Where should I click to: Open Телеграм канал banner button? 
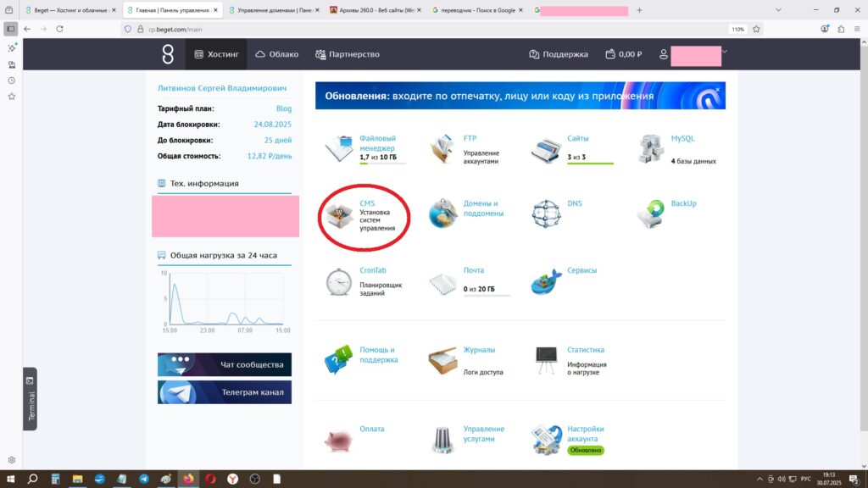click(224, 392)
